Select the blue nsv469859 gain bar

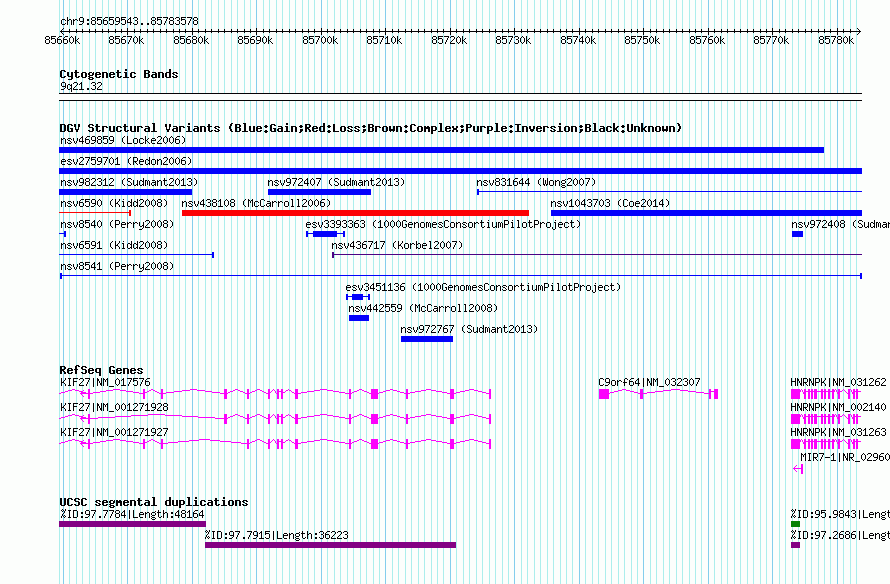point(442,150)
